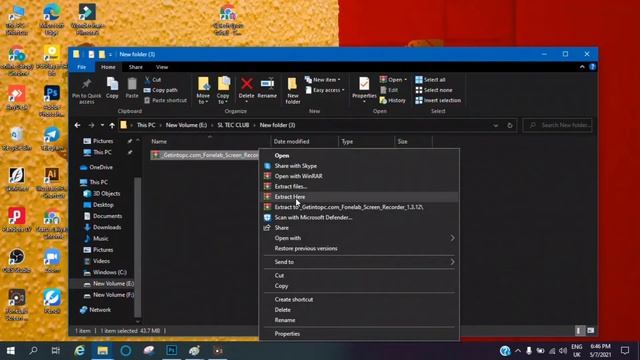640x360 pixels.
Task: Sort by Size column header
Action: tap(413, 142)
